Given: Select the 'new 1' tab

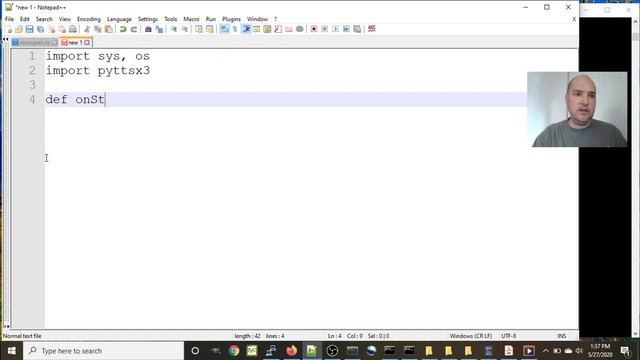Looking at the screenshot, I should [75, 42].
